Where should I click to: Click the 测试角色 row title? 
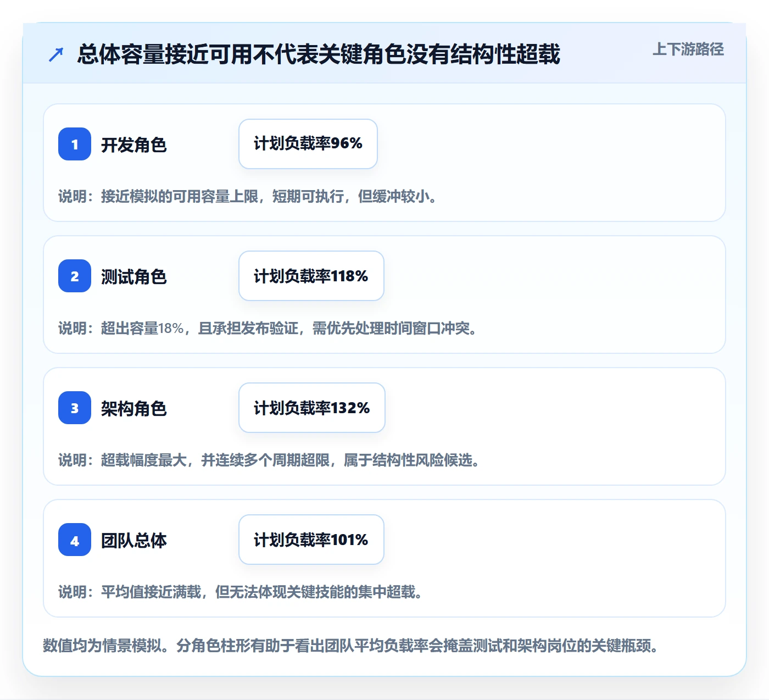point(134,277)
